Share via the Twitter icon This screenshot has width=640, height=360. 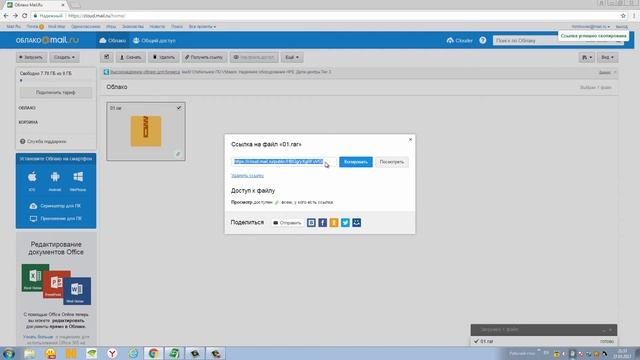345,222
